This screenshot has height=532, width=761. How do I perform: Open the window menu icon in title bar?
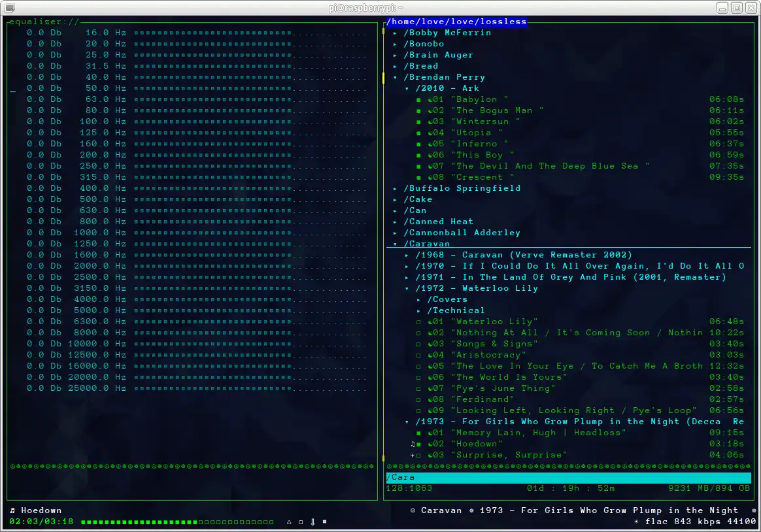coord(9,8)
